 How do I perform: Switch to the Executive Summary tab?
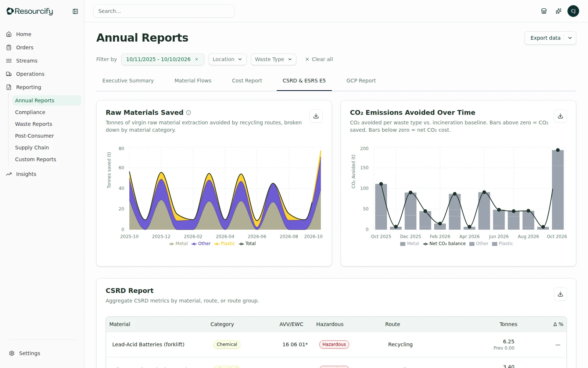(x=128, y=81)
